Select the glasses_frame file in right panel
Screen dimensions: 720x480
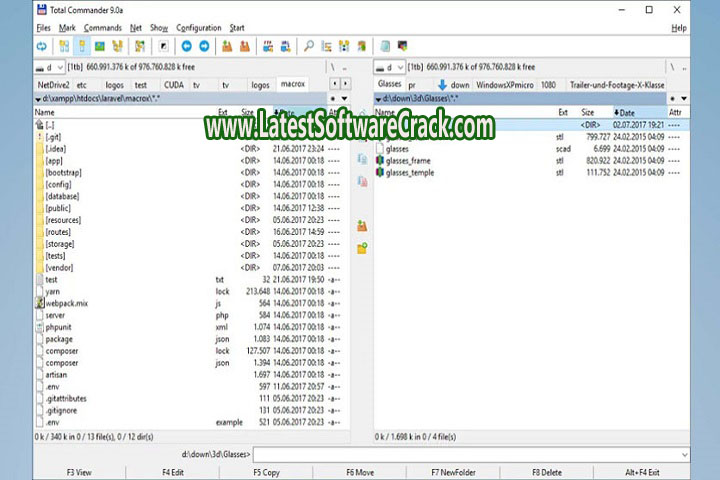[x=407, y=160]
